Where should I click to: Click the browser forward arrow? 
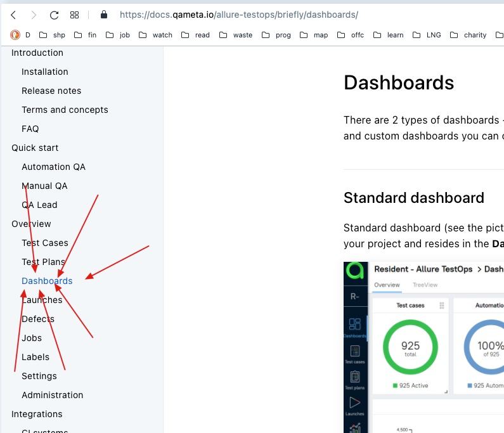[x=34, y=15]
